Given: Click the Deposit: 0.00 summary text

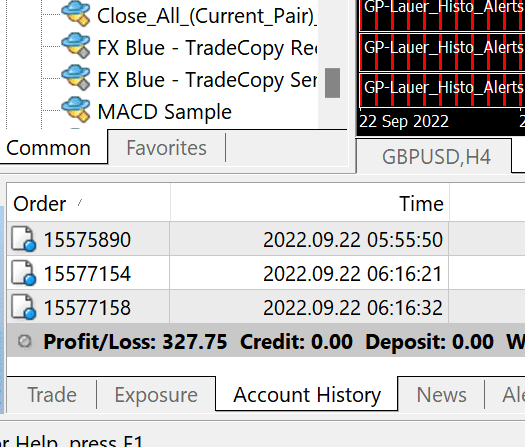Looking at the screenshot, I should [x=429, y=342].
